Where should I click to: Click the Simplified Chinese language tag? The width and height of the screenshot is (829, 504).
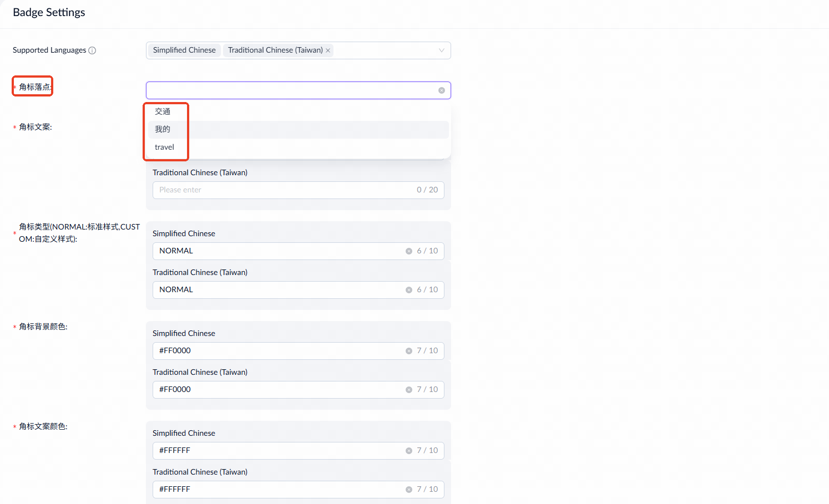[x=184, y=50]
